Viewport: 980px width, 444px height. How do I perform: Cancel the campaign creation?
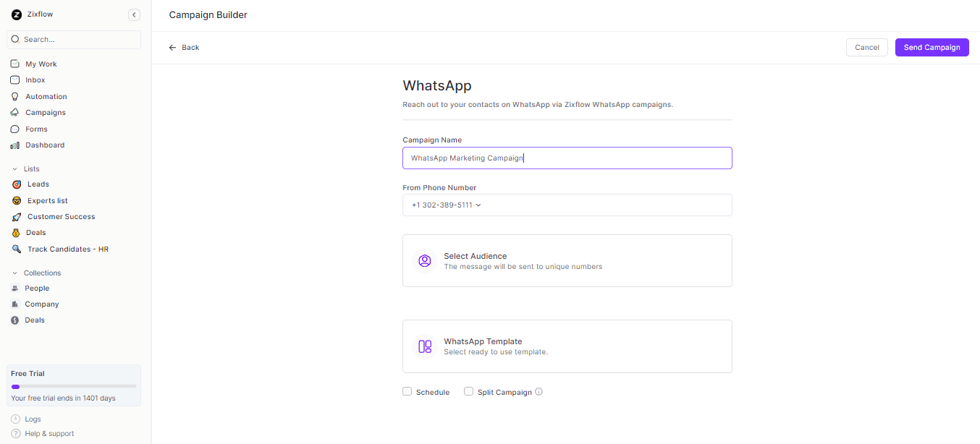(x=866, y=47)
